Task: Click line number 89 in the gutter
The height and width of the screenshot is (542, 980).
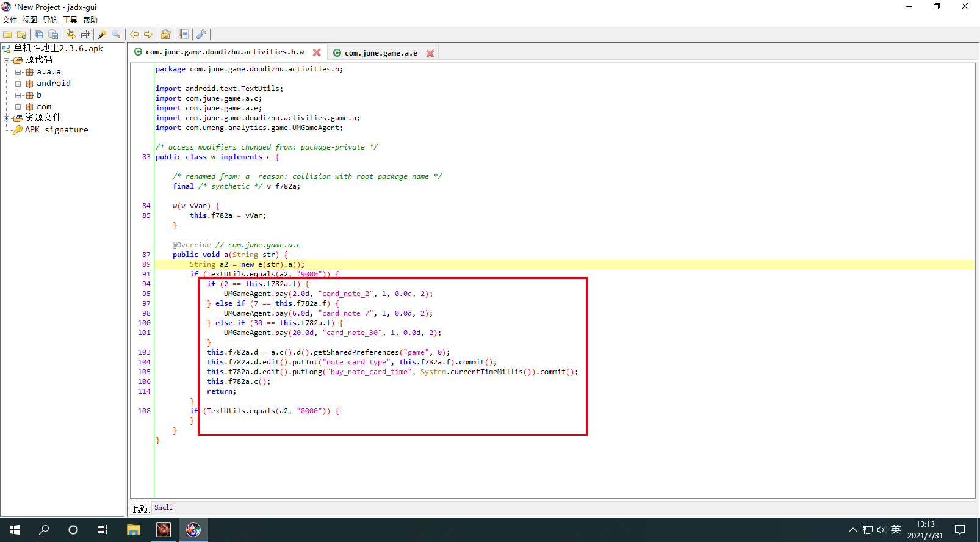Action: (146, 264)
